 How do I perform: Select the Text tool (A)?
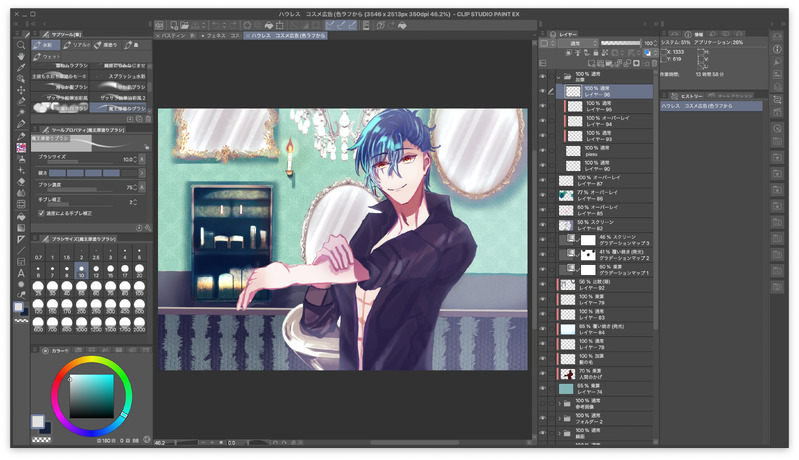21,273
